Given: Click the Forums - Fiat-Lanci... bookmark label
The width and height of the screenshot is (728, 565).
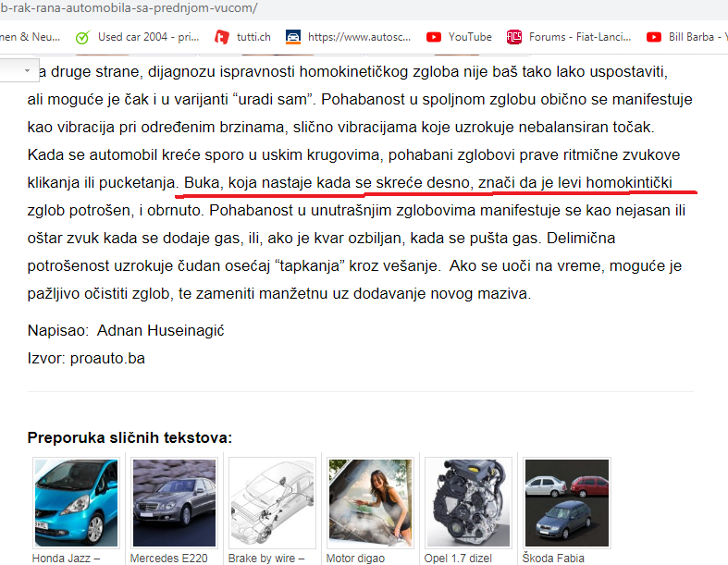Looking at the screenshot, I should point(580,37).
